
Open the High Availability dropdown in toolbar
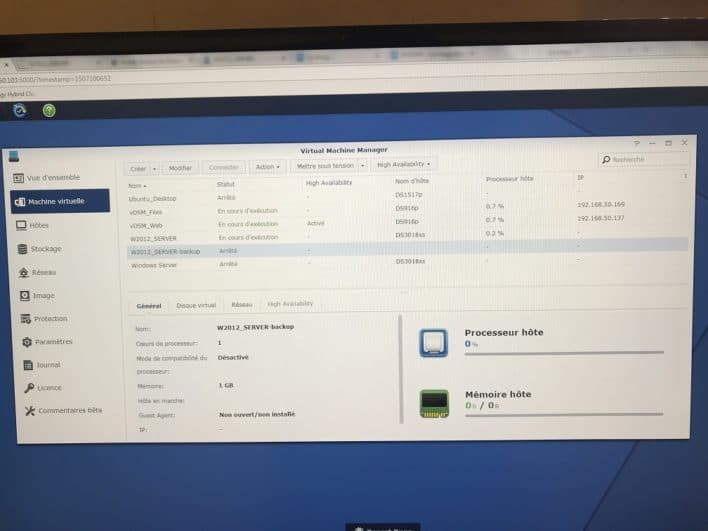point(403,164)
